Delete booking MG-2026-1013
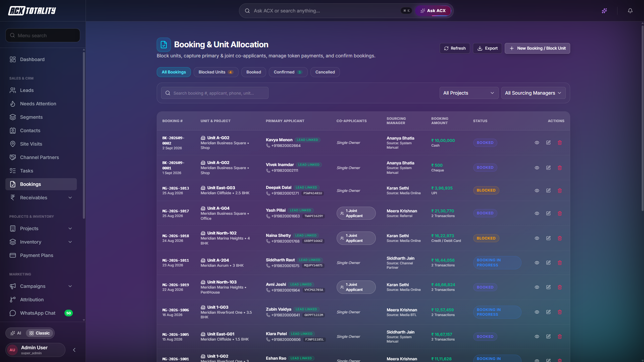644x362 pixels. (560, 191)
